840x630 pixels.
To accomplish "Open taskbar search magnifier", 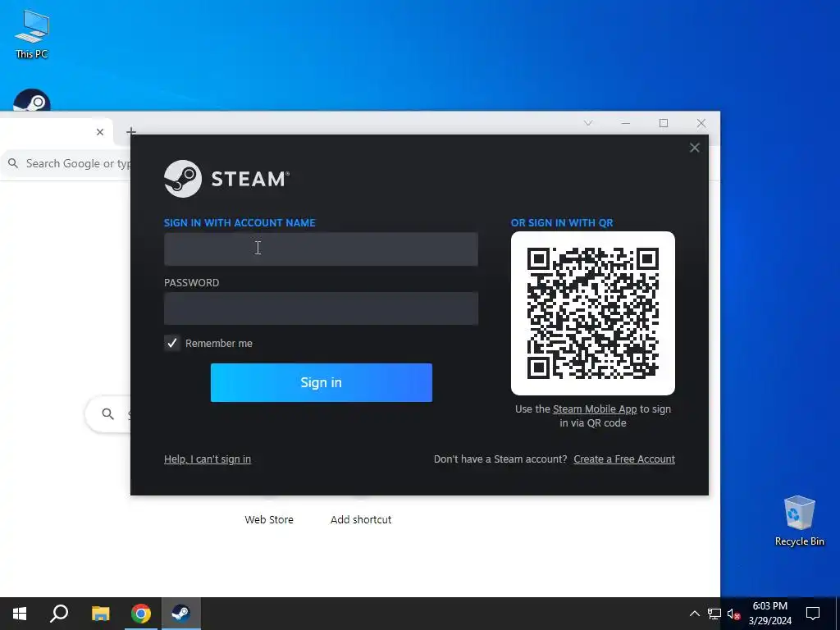I will 59,614.
